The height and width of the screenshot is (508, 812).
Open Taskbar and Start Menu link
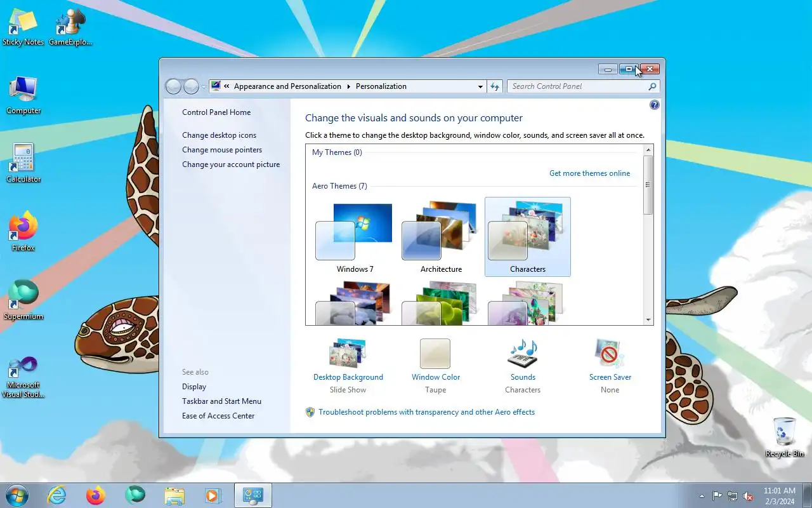tap(221, 401)
